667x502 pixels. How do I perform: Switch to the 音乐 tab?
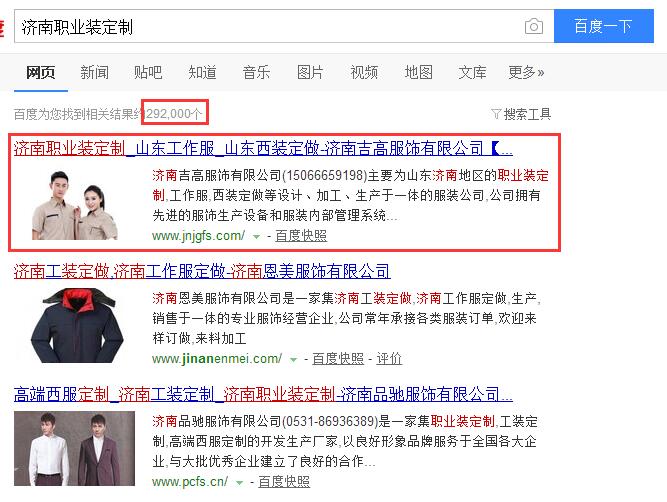tap(256, 72)
